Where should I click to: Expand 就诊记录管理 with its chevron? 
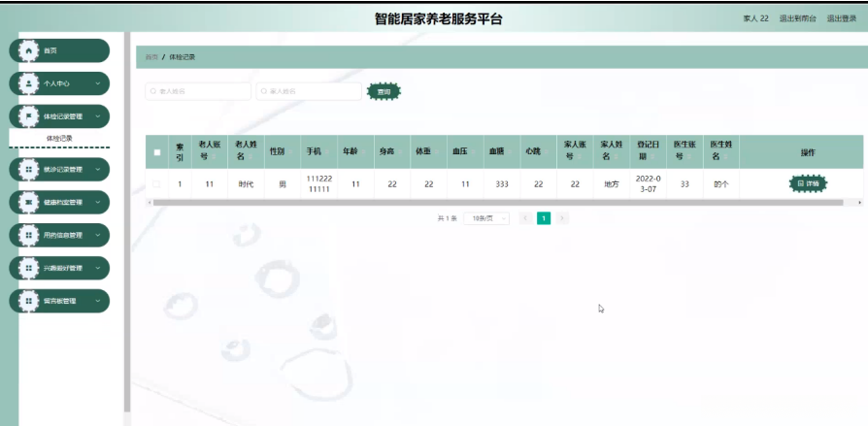pos(98,169)
